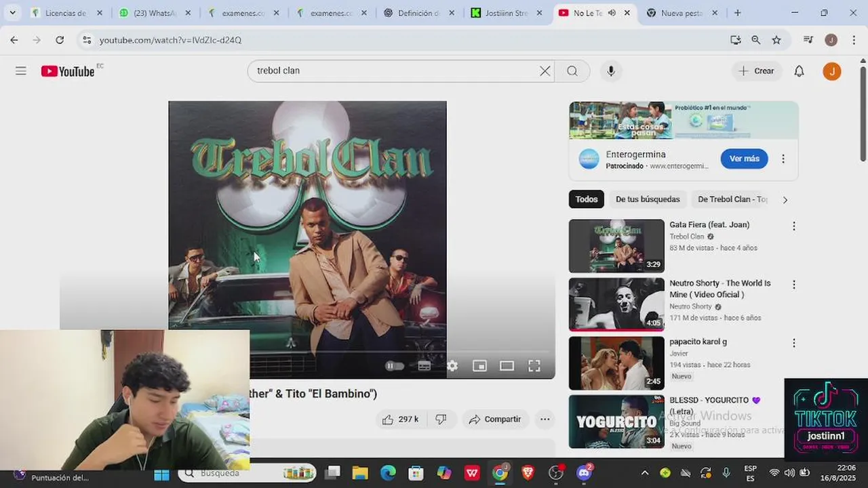Open the Neutro Shorty video thumbnail
The image size is (868, 488).
pyautogui.click(x=616, y=304)
